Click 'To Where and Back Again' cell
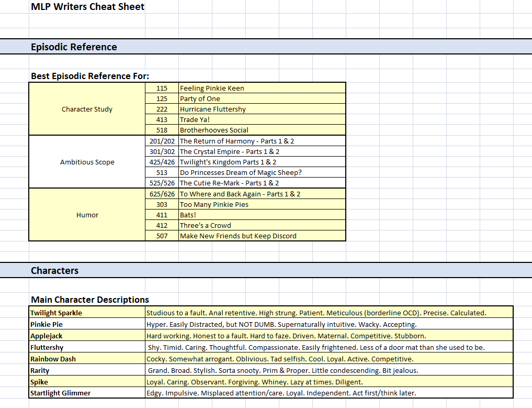 [262, 194]
